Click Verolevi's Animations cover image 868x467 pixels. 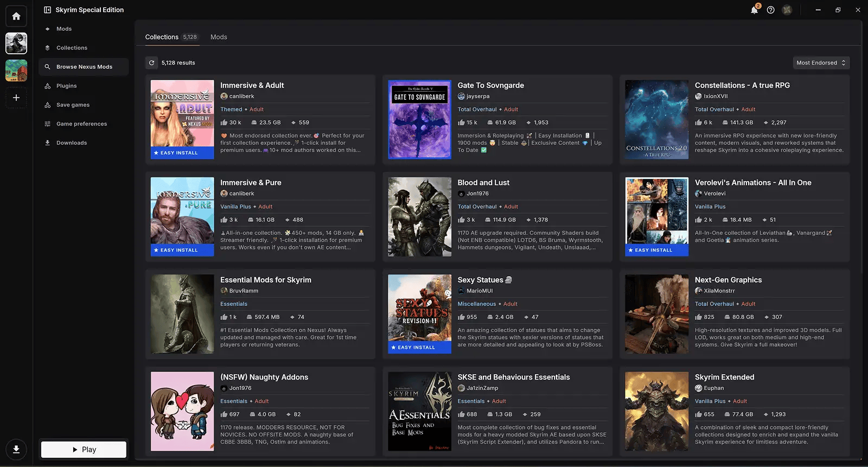(656, 217)
